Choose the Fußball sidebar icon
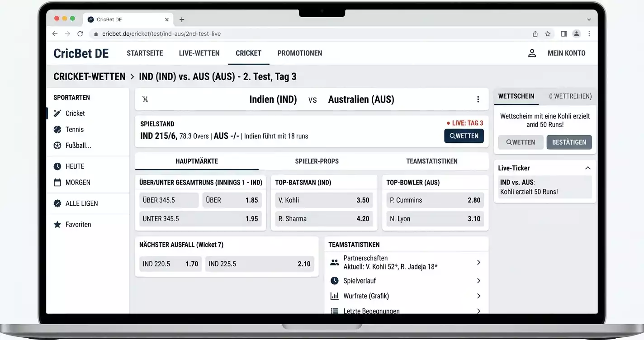Image resolution: width=644 pixels, height=340 pixels. [57, 146]
